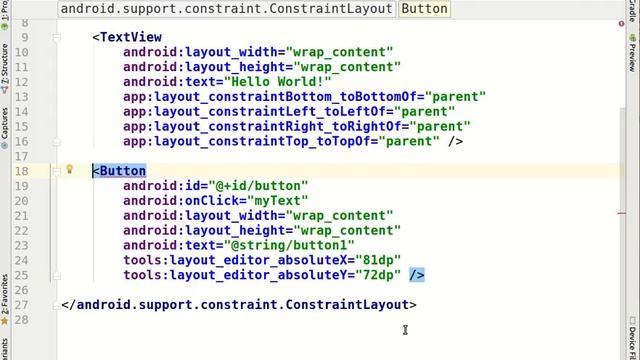The width and height of the screenshot is (640, 360).
Task: Click layout_constraintBottom_toBottomOf attribute
Action: (270, 97)
